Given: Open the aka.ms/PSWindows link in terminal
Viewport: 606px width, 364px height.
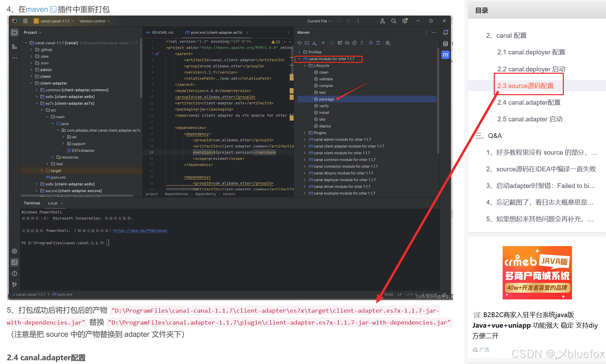Looking at the screenshot, I should click(140, 231).
